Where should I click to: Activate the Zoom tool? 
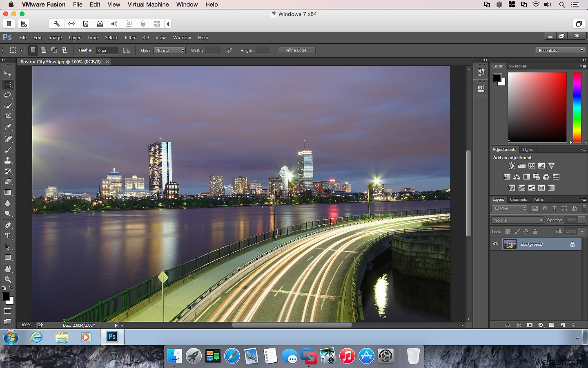coord(8,280)
